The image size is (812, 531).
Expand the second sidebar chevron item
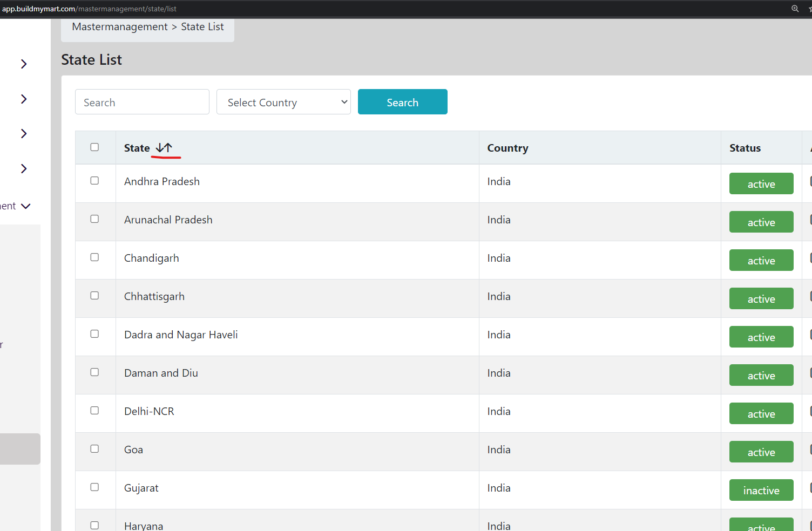click(24, 99)
